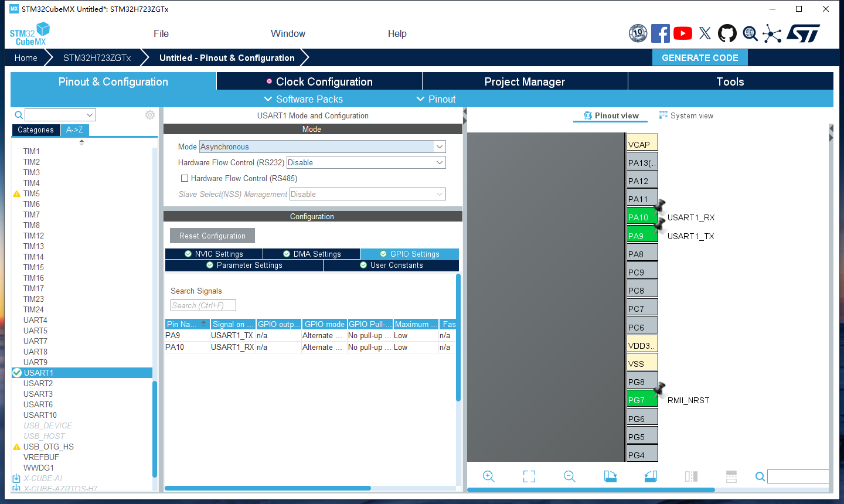Sort by the Pin Name column
The width and height of the screenshot is (844, 504).
coord(187,324)
